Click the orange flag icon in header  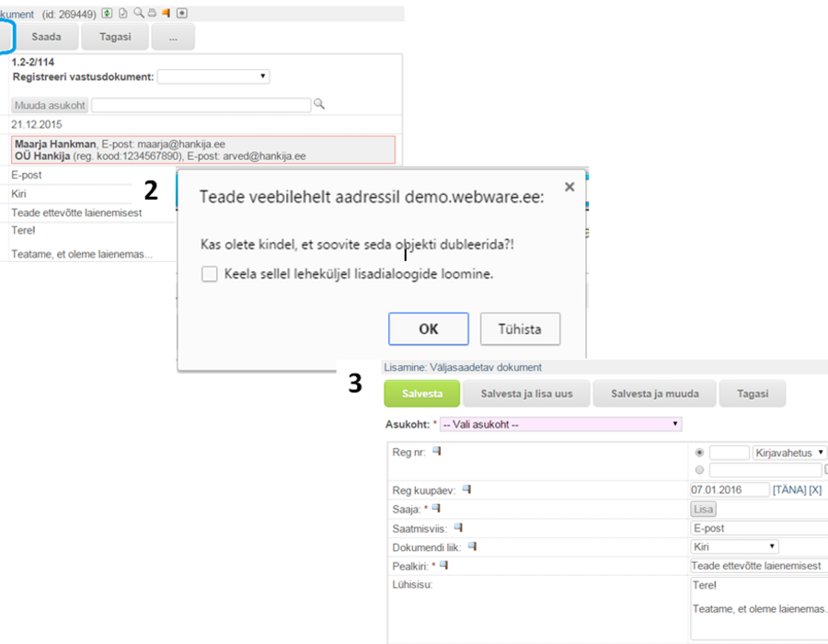(x=167, y=13)
